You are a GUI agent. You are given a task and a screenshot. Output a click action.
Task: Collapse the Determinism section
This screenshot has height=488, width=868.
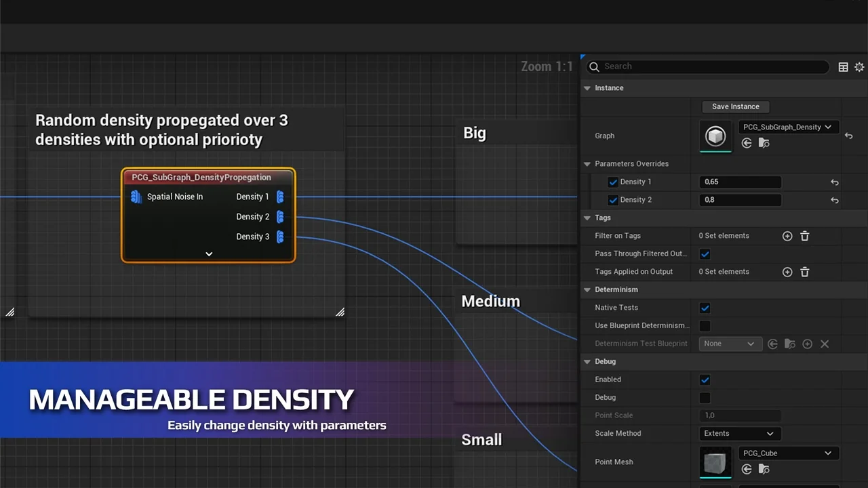tap(587, 290)
